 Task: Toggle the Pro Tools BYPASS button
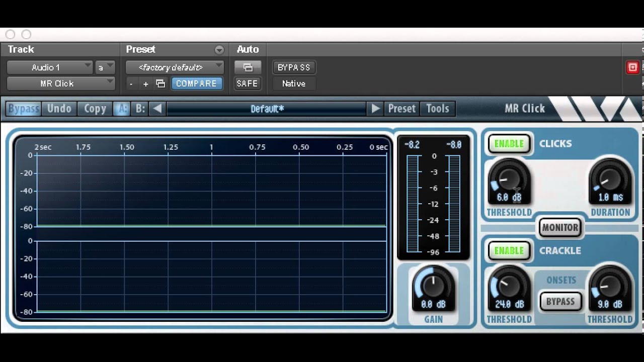coord(294,67)
